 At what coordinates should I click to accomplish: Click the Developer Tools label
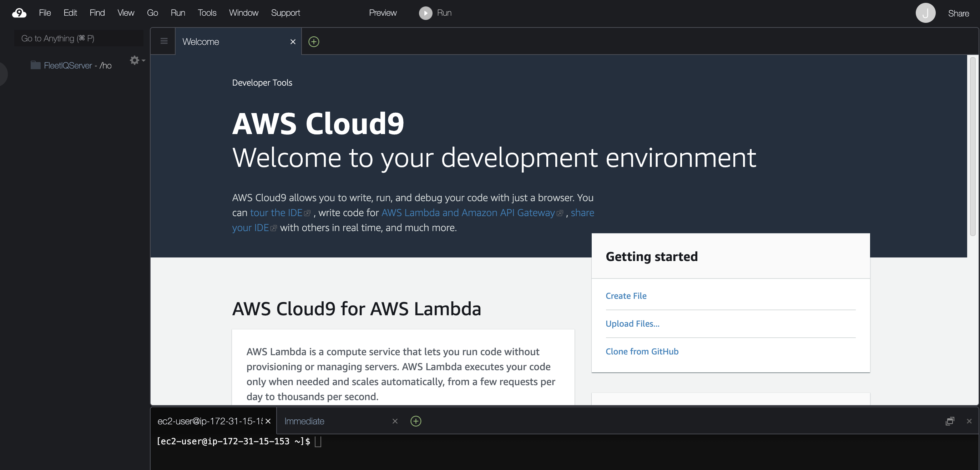262,82
